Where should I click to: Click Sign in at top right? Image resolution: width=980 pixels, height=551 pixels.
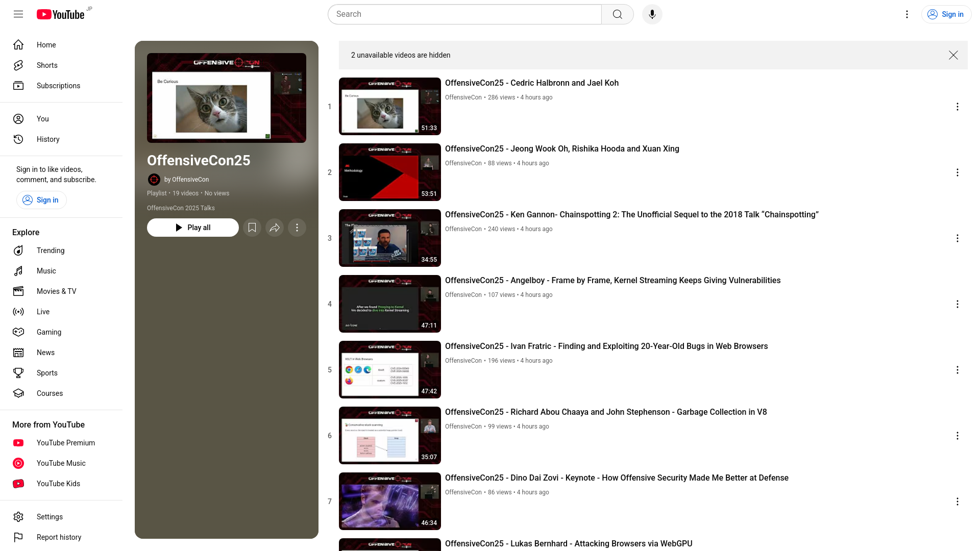pos(946,14)
